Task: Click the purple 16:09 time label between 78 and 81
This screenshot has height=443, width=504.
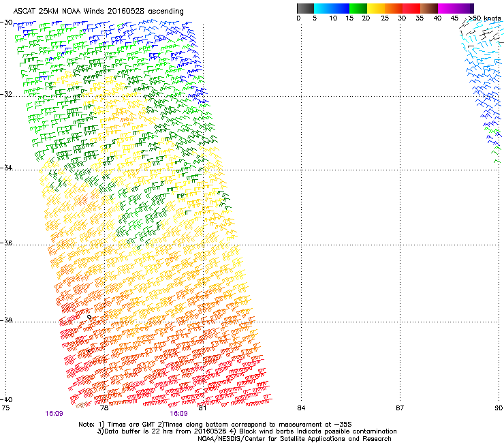Action: pyautogui.click(x=178, y=414)
